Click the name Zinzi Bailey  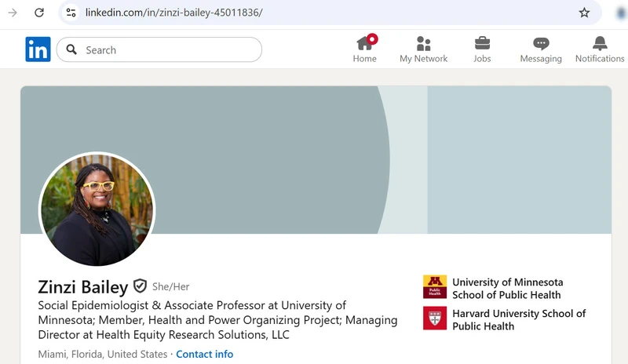(83, 286)
